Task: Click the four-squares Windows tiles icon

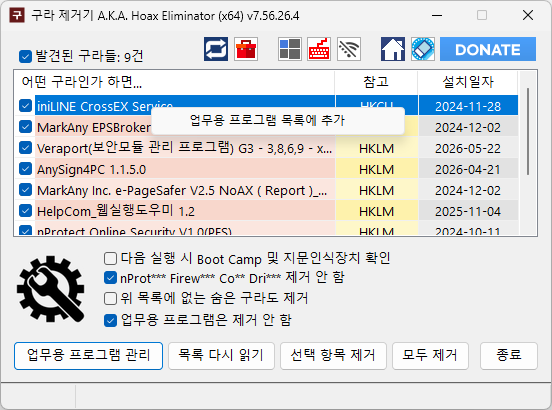Action: coord(290,49)
